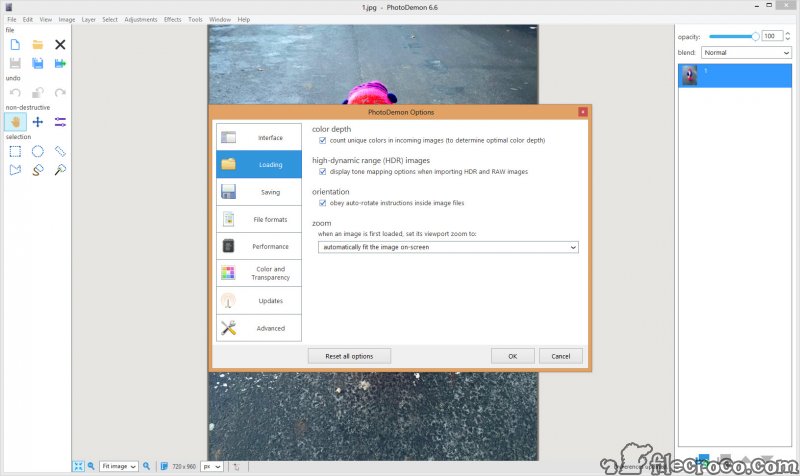Open the viewport zoom dropdown in Options
The width and height of the screenshot is (800, 476).
(448, 247)
